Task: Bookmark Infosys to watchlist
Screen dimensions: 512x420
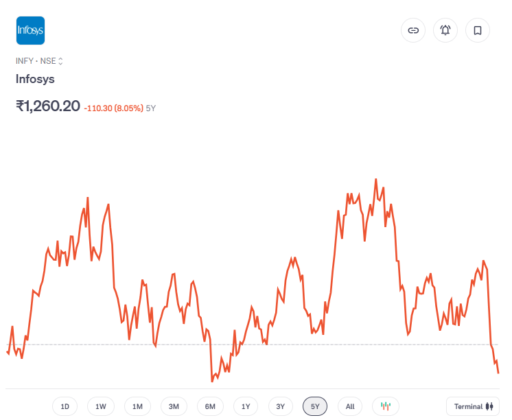Action: coord(478,30)
